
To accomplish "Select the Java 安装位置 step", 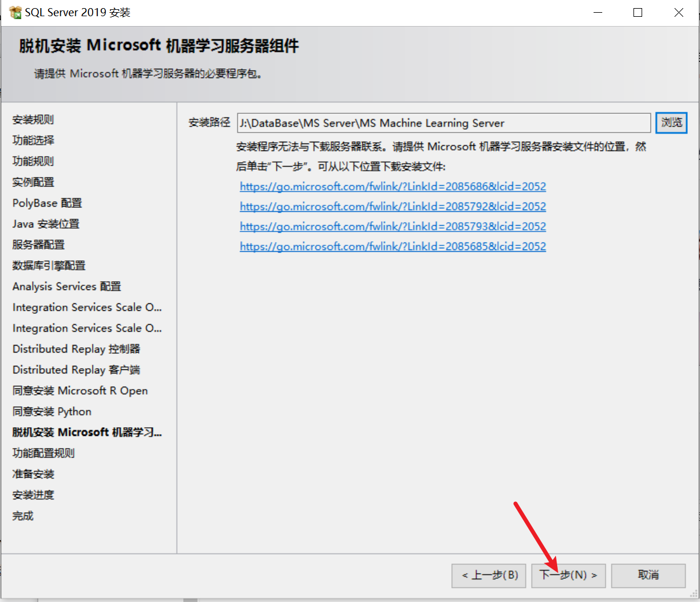I will tap(46, 224).
